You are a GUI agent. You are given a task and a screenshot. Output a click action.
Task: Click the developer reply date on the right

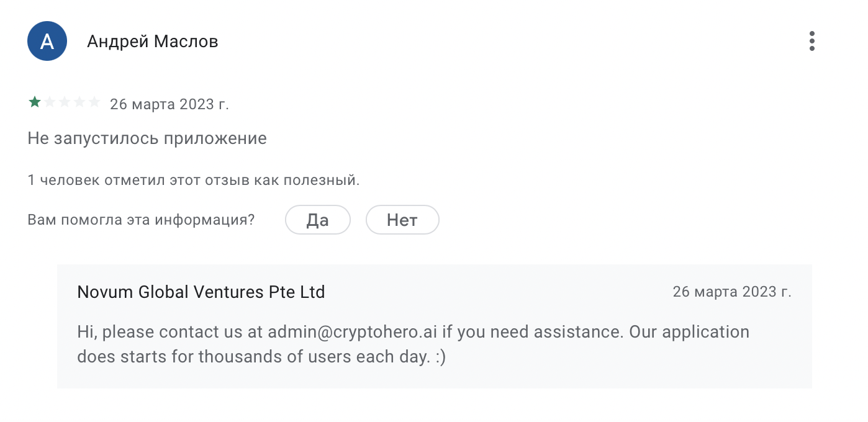(732, 292)
